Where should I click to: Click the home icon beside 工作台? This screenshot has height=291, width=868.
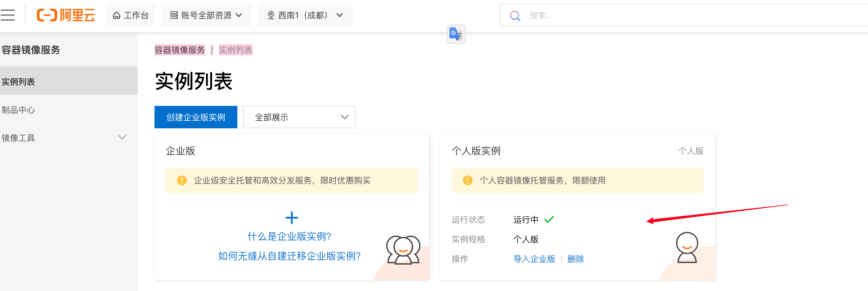[x=117, y=15]
